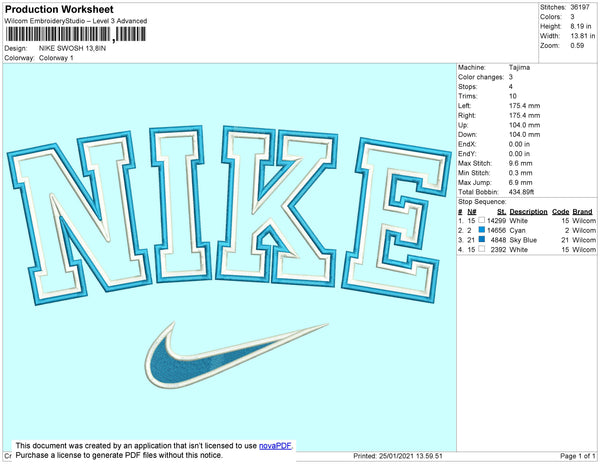This screenshot has height=464, width=600.
Task: Click the Description column header
Action: point(528,212)
